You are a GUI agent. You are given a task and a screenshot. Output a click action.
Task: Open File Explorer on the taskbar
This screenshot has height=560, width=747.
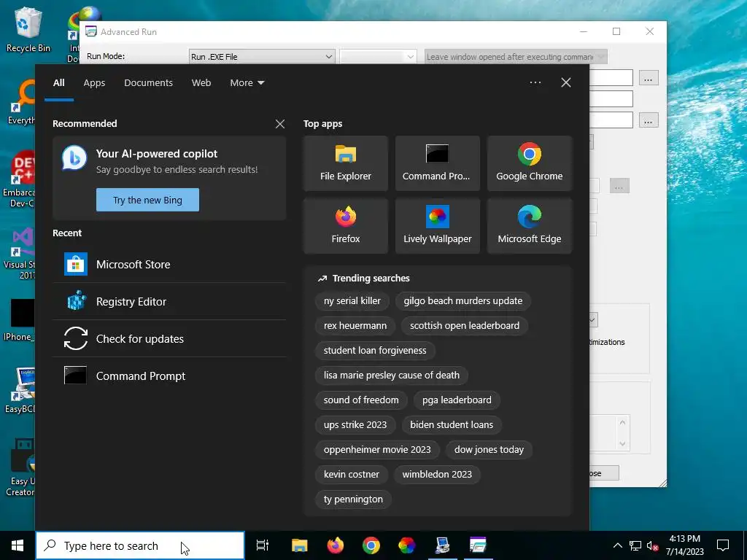tap(300, 545)
